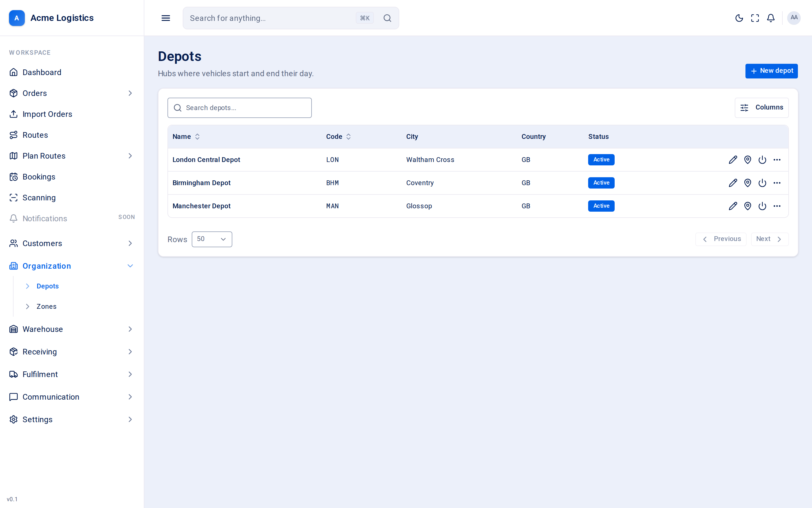Screen dimensions: 812x508
Task: Open the Columns settings button
Action: 762,108
